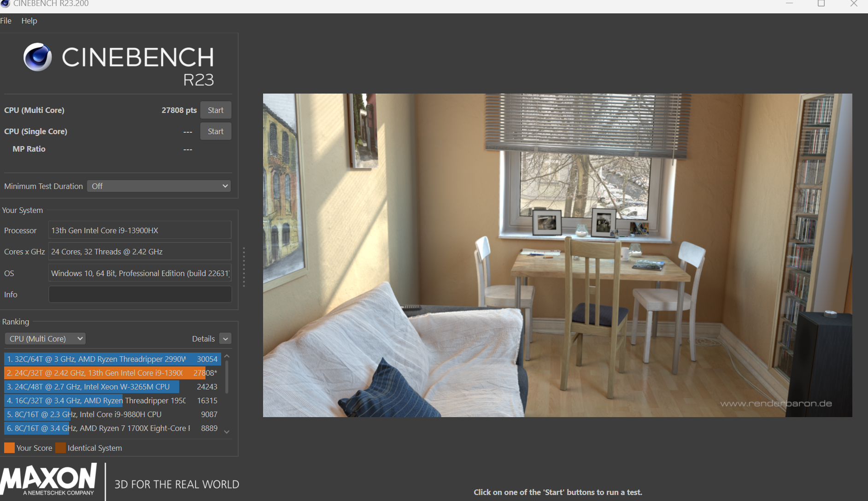This screenshot has height=501, width=868.
Task: Expand the ranking Details chevron
Action: click(x=225, y=339)
